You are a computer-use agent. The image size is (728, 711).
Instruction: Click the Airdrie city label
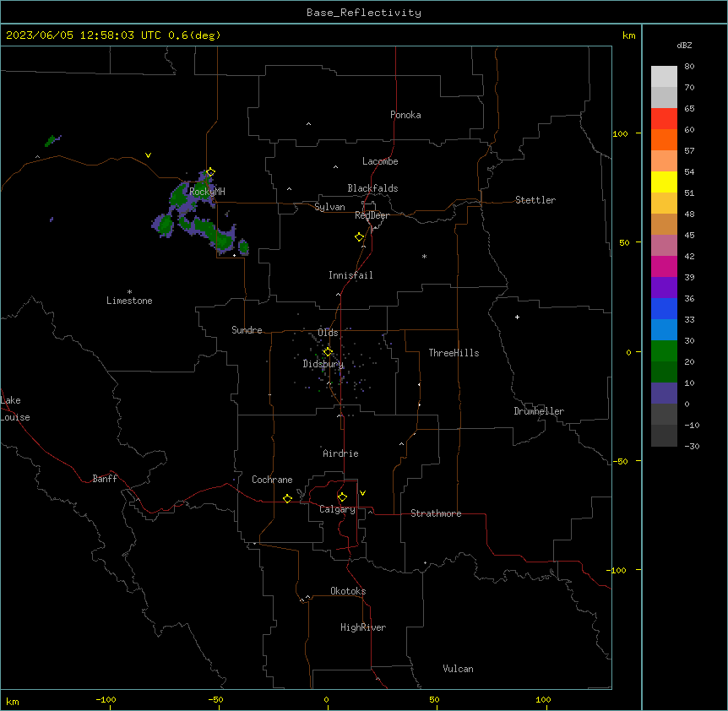340,453
